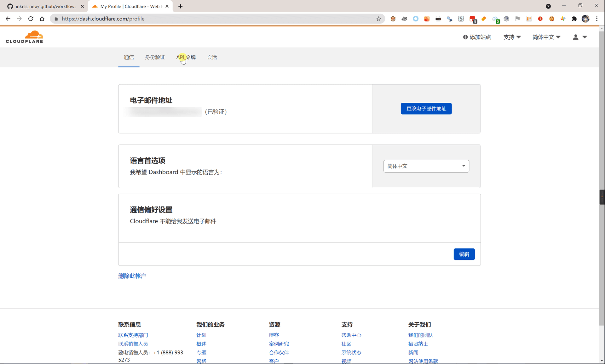Open the red extension with badge 5
Viewport: 605px width, 364px height.
(473, 19)
